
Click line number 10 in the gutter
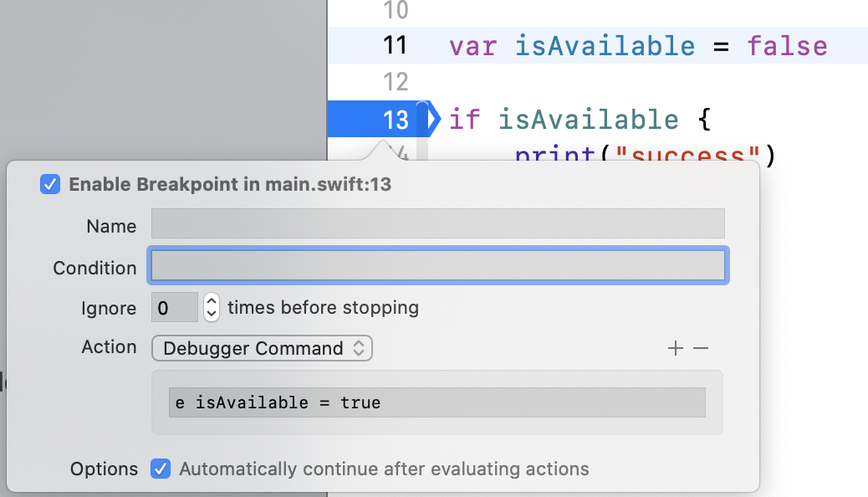[394, 11]
